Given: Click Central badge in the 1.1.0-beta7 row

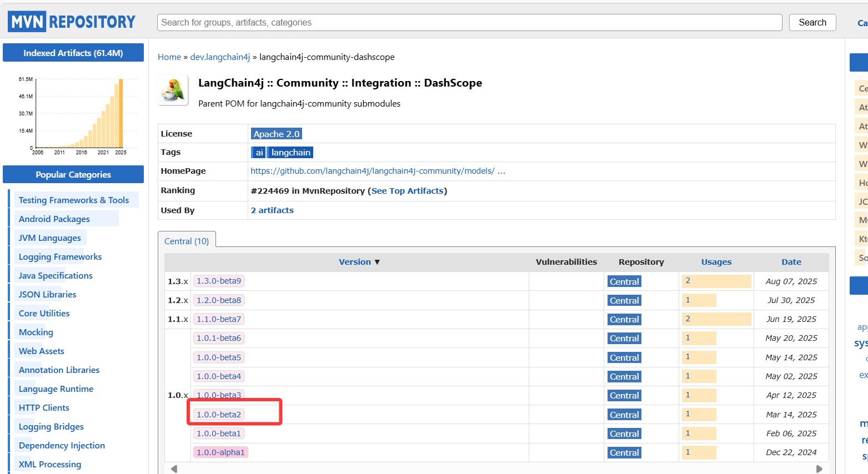Looking at the screenshot, I should click(624, 319).
